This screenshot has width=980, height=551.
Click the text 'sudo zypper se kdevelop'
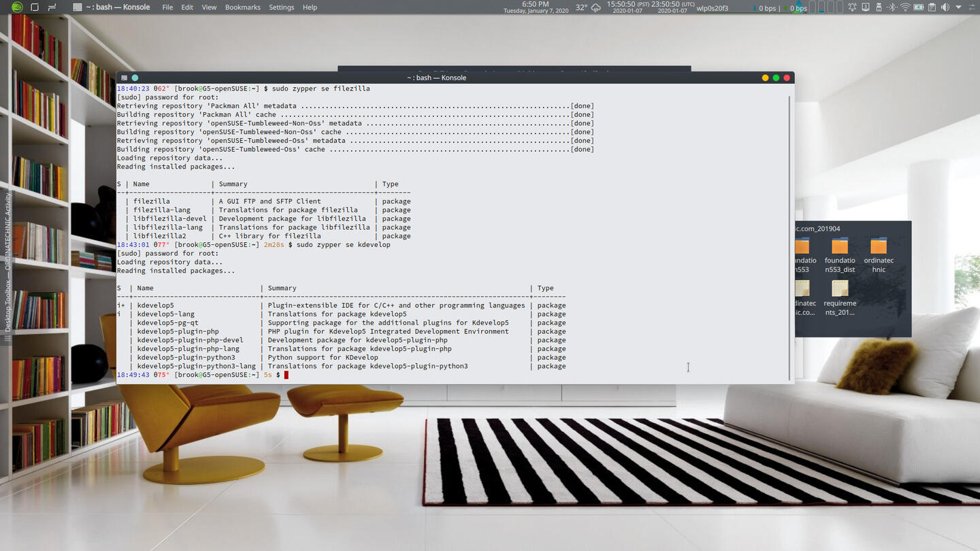click(x=344, y=245)
